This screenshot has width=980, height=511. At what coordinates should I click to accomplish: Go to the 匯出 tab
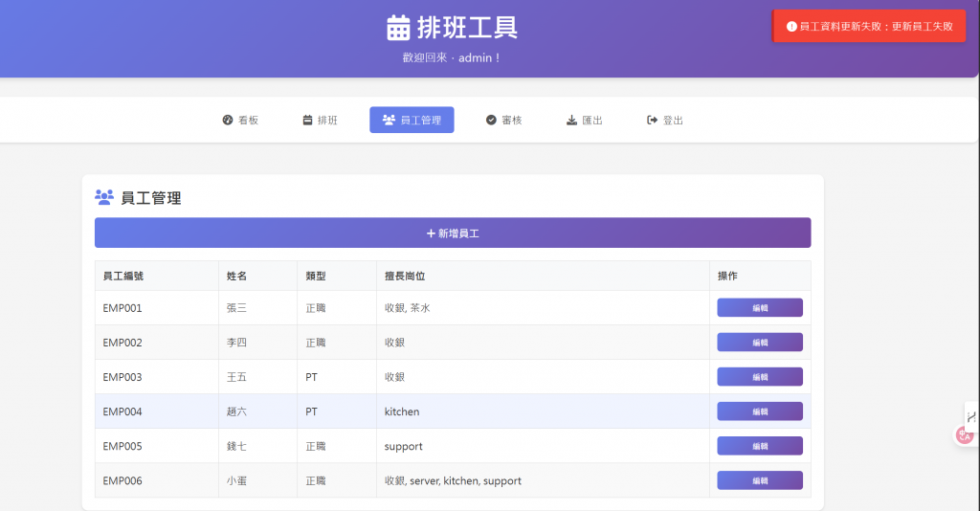[x=585, y=120]
